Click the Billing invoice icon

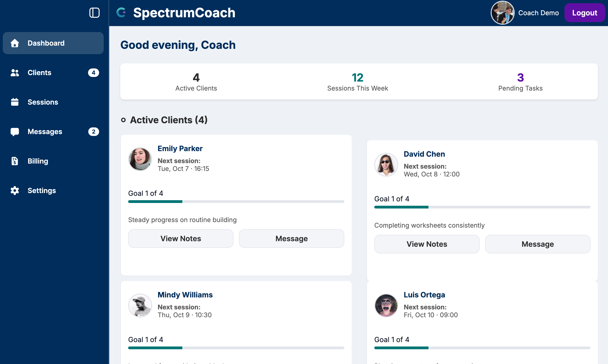pos(15,161)
